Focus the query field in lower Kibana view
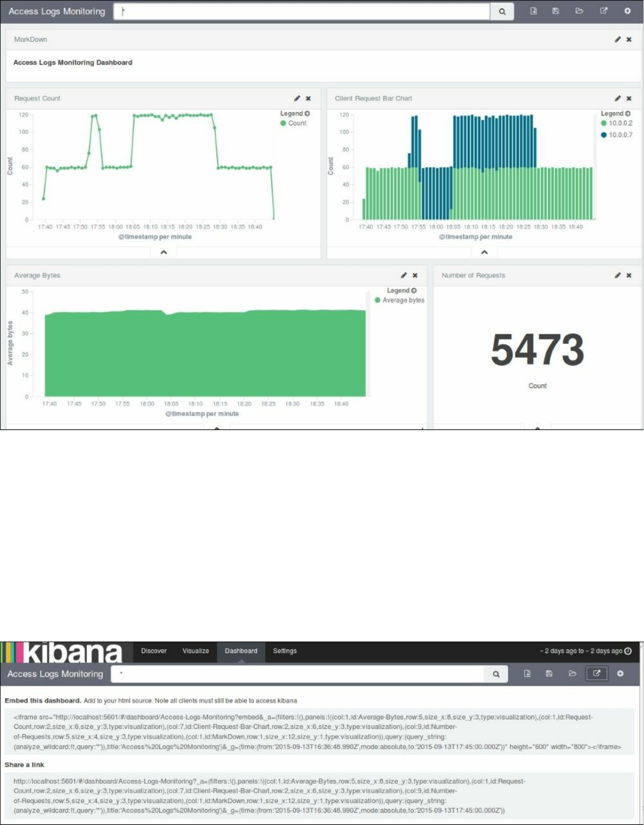This screenshot has width=644, height=825. coord(298,674)
